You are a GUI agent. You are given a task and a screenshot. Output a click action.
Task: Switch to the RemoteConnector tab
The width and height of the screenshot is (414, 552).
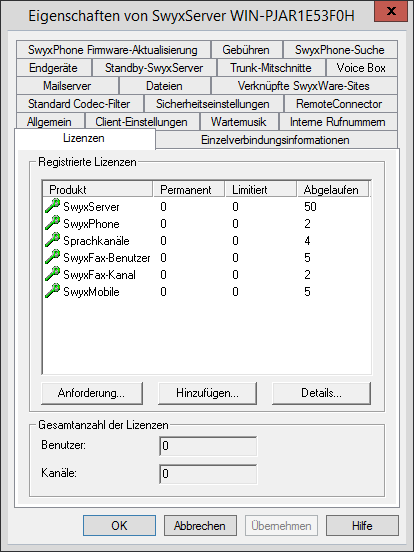[340, 104]
